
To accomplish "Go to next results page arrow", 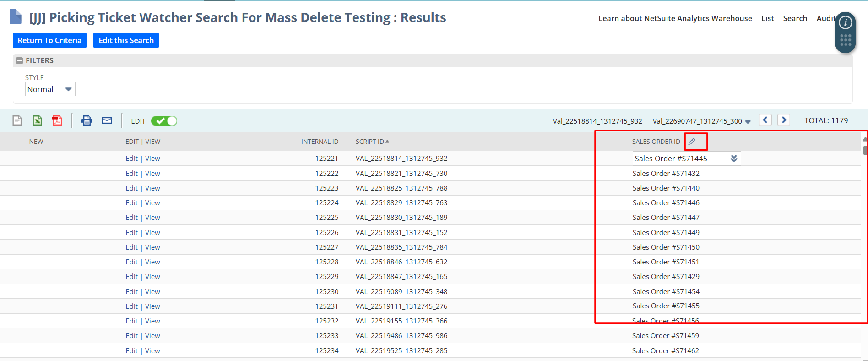I will (x=784, y=120).
